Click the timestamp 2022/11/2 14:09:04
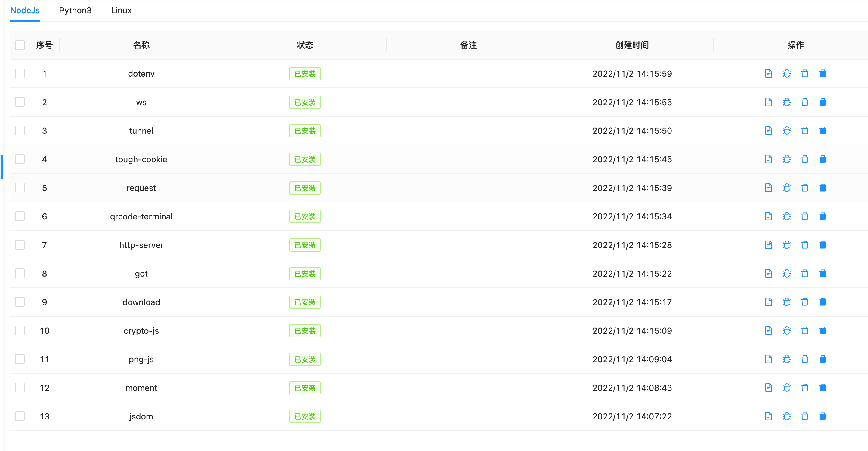 (x=632, y=360)
